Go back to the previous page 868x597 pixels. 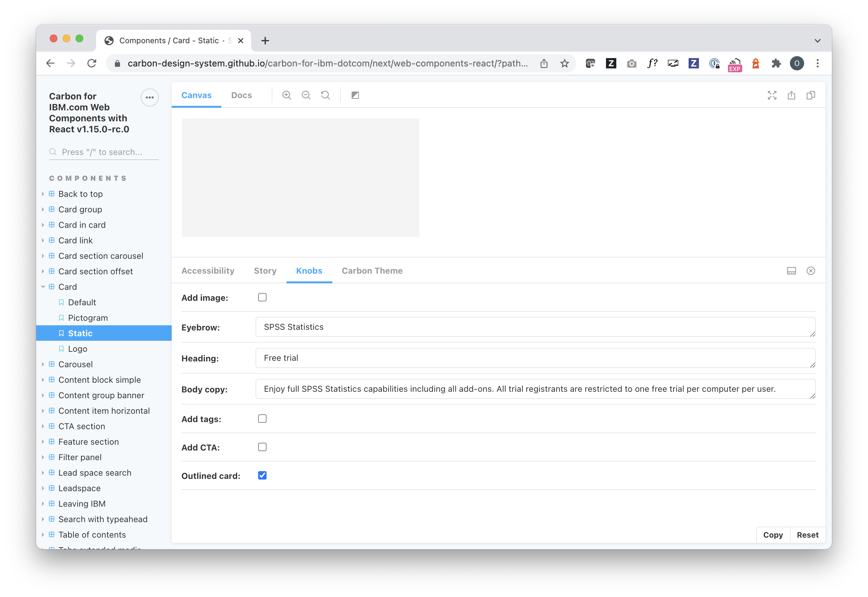tap(50, 63)
